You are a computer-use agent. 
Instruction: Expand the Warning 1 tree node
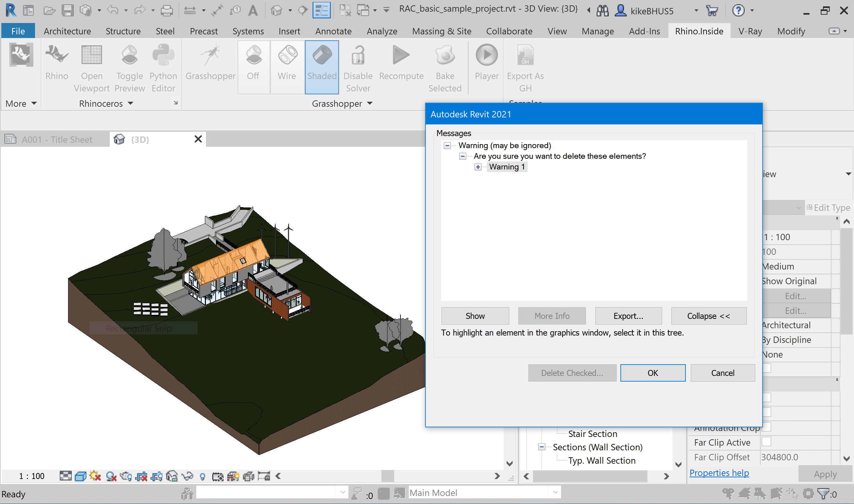coord(478,167)
